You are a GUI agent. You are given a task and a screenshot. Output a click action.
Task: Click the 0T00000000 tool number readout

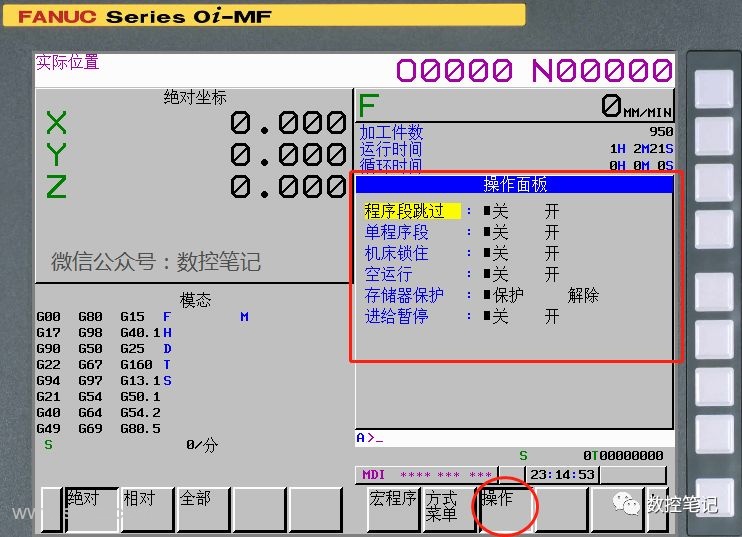[623, 456]
